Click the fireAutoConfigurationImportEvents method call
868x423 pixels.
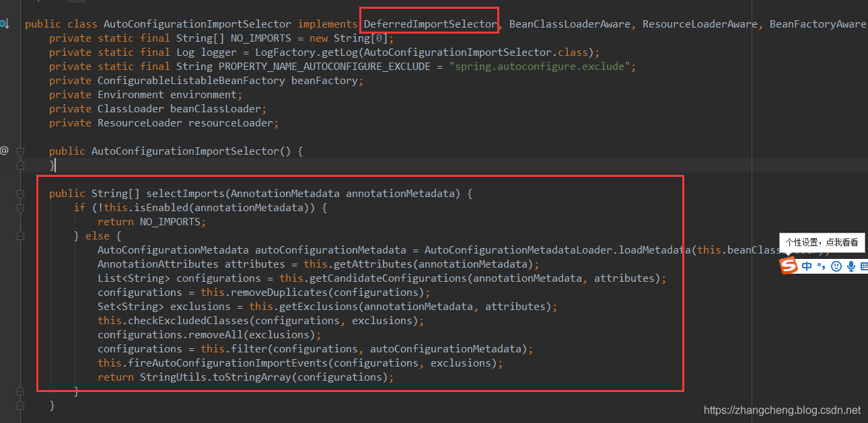pos(227,362)
